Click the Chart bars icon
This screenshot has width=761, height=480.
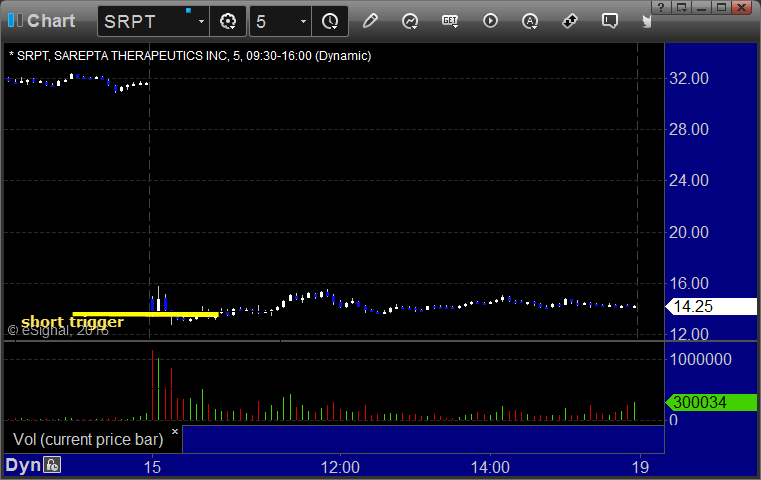click(15, 20)
